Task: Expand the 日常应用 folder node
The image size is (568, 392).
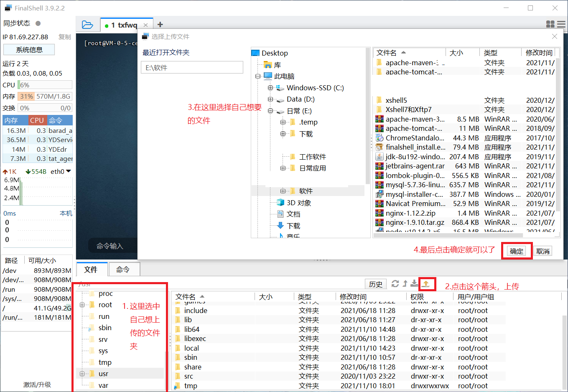Action: point(283,168)
